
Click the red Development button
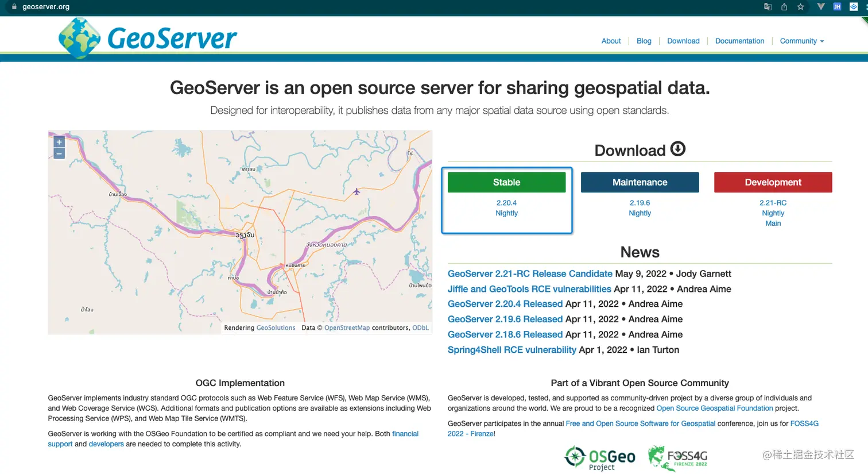coord(773,182)
